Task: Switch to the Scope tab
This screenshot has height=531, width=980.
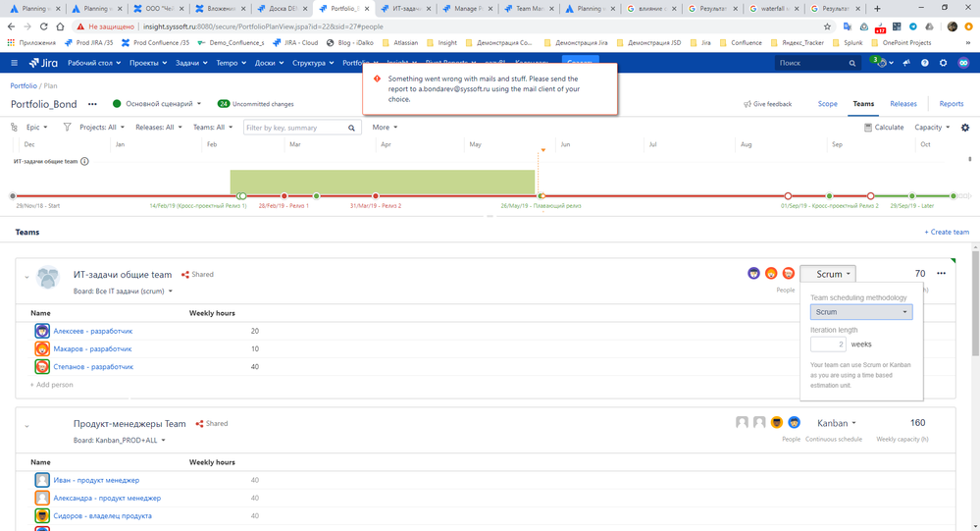Action: click(828, 104)
